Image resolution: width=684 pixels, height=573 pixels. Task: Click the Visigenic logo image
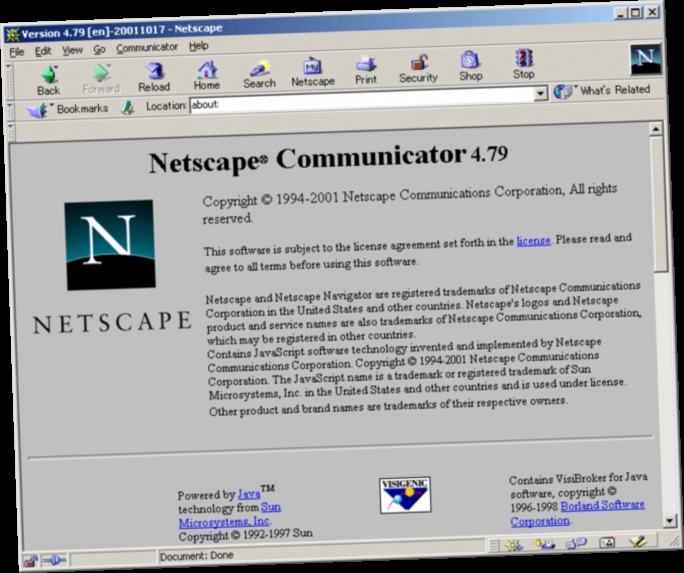tap(405, 495)
